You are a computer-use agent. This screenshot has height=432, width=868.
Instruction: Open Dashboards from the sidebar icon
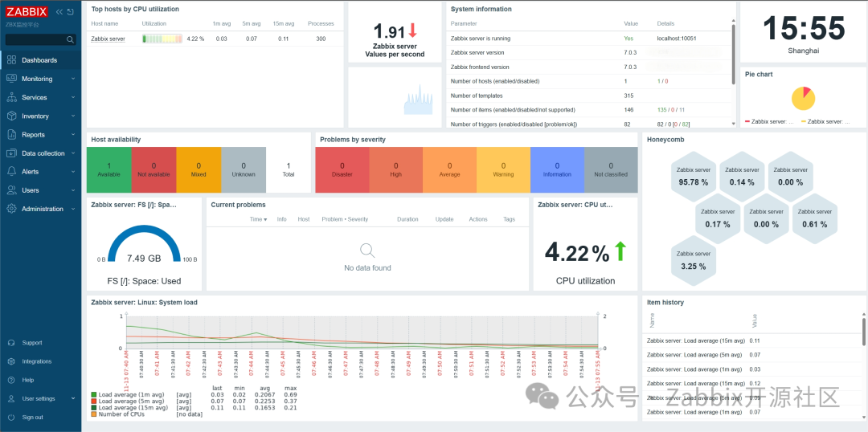pos(11,60)
